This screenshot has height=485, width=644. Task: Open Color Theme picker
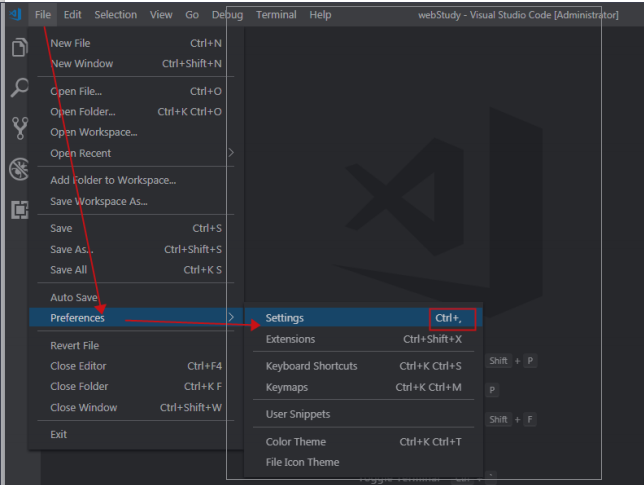(363, 442)
